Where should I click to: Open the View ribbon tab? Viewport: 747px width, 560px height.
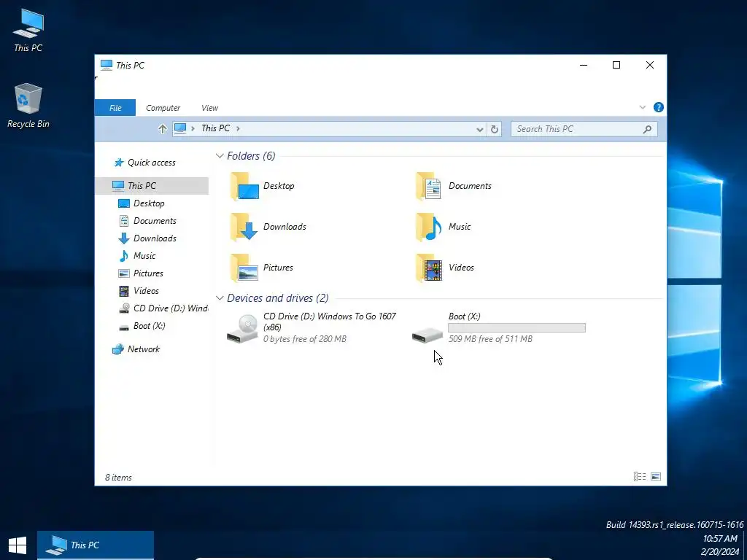[209, 108]
